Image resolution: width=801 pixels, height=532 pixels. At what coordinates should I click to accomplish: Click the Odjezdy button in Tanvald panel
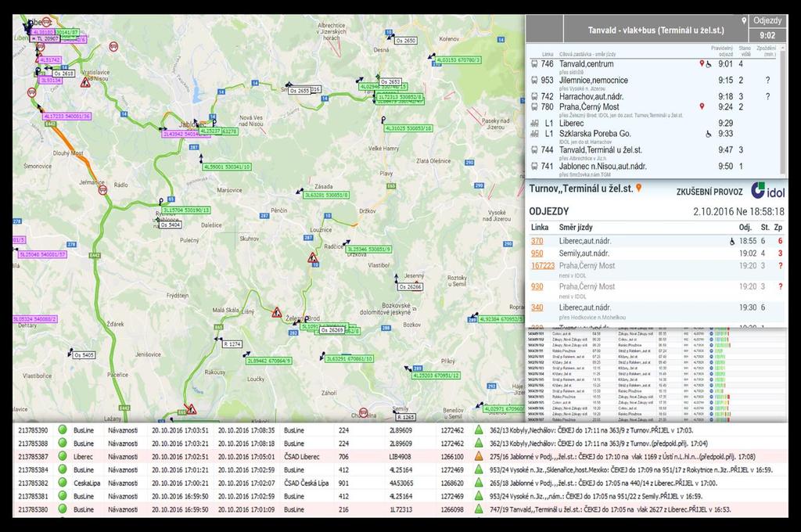click(x=767, y=21)
